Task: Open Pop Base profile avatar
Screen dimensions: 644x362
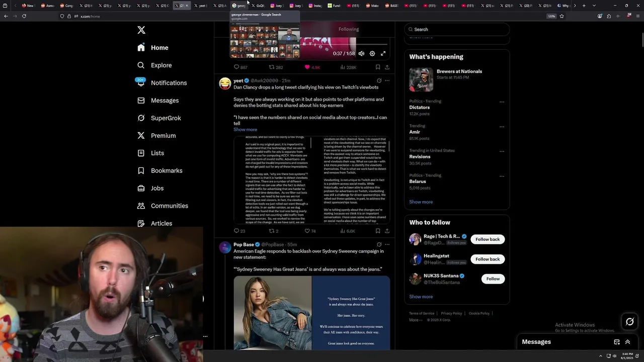Action: pyautogui.click(x=225, y=247)
